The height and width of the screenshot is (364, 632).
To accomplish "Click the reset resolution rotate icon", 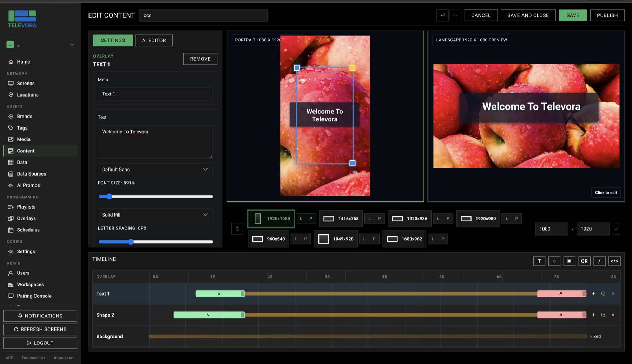I will (237, 229).
